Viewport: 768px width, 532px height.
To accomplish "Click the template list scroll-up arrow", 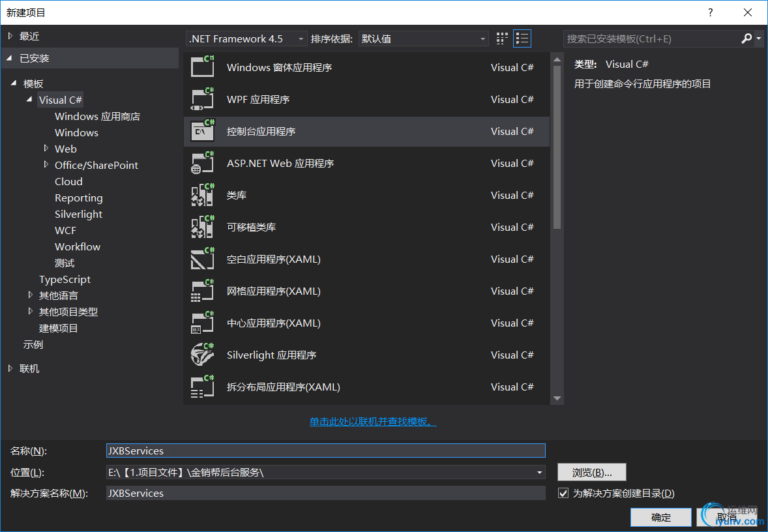I will (557, 59).
